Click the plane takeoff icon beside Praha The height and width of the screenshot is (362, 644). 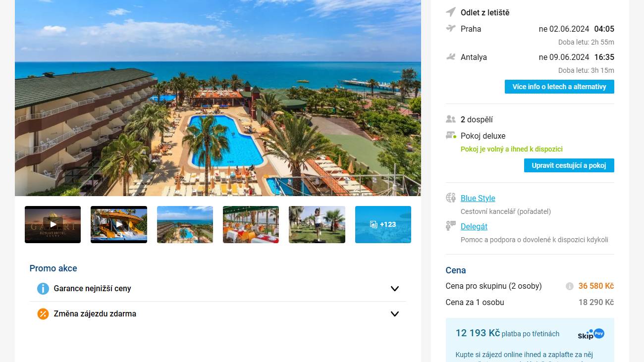click(x=450, y=28)
